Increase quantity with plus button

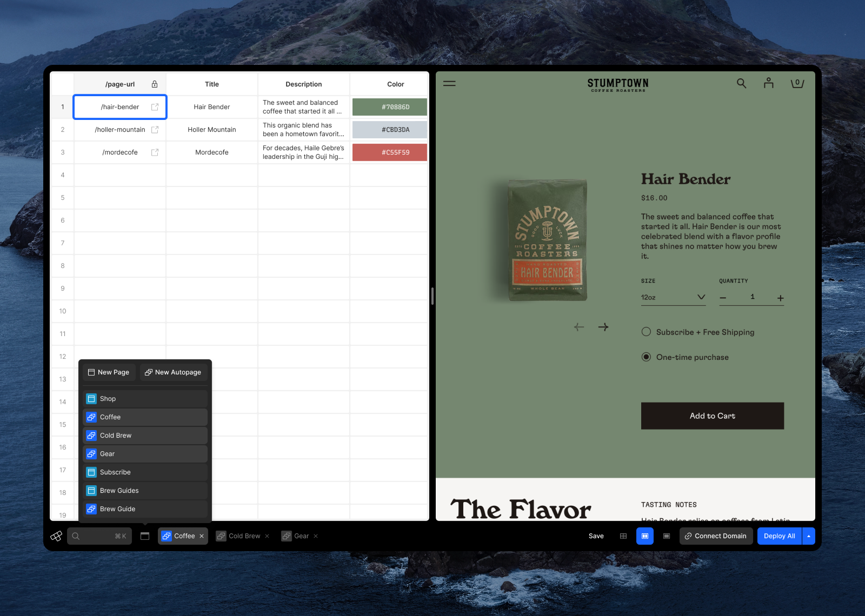780,298
